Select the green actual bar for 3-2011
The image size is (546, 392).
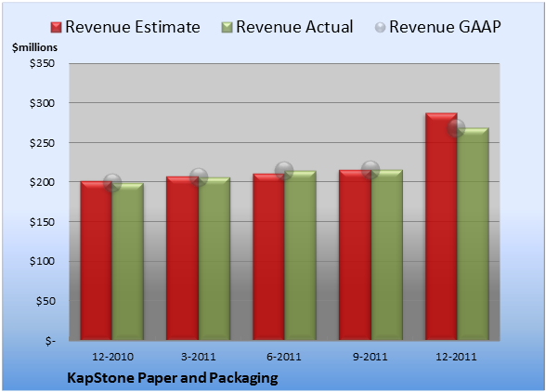point(214,259)
